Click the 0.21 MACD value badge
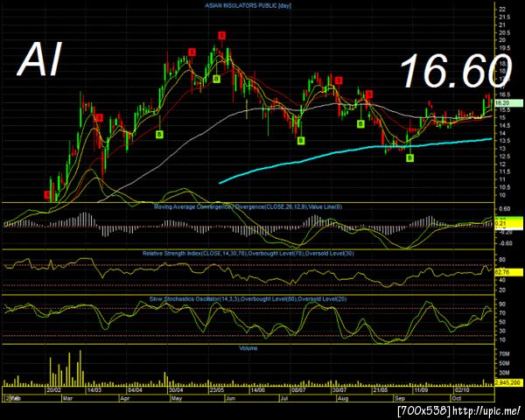The image size is (525, 420). click(x=508, y=222)
